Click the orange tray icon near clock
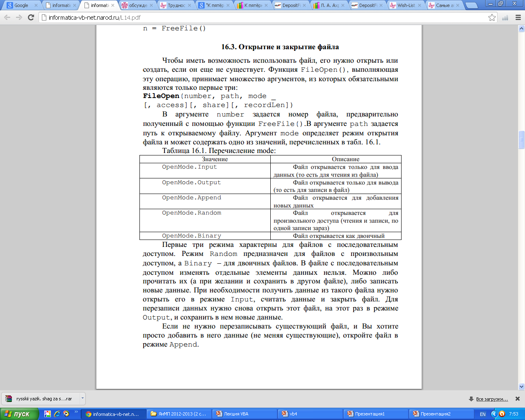 point(502,414)
